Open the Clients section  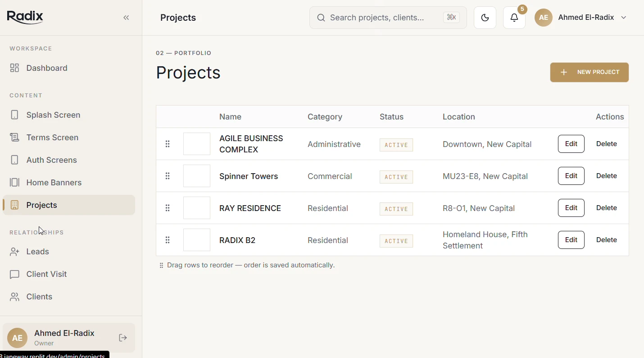69,297
